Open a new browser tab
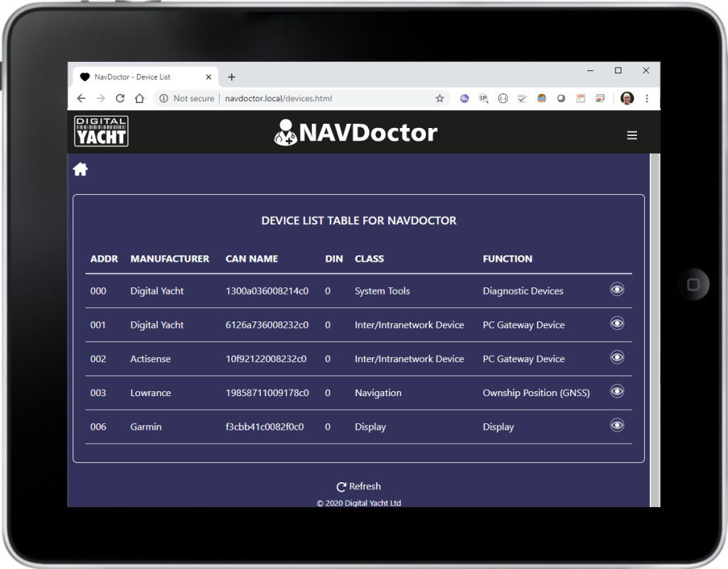 [x=231, y=77]
